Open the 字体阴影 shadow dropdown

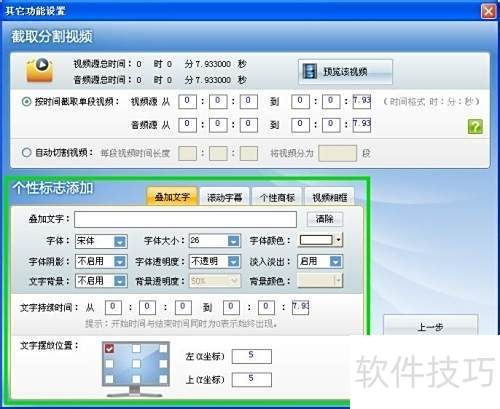120,262
